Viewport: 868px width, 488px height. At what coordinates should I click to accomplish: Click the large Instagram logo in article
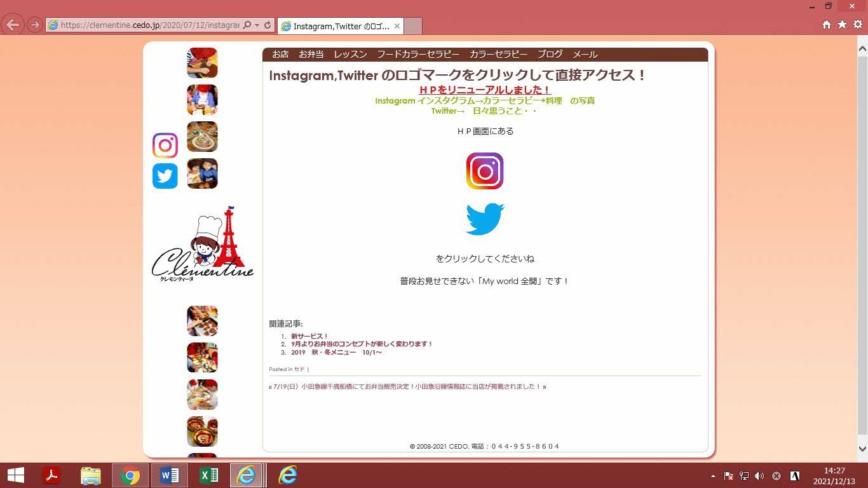485,171
